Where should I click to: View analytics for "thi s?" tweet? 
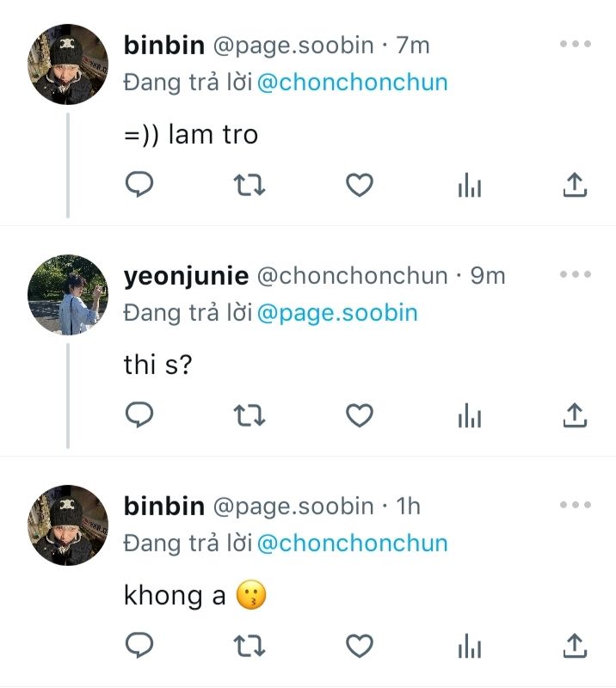pyautogui.click(x=469, y=415)
